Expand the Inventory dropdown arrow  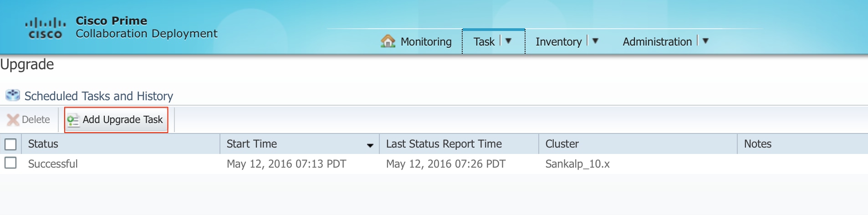pos(595,41)
